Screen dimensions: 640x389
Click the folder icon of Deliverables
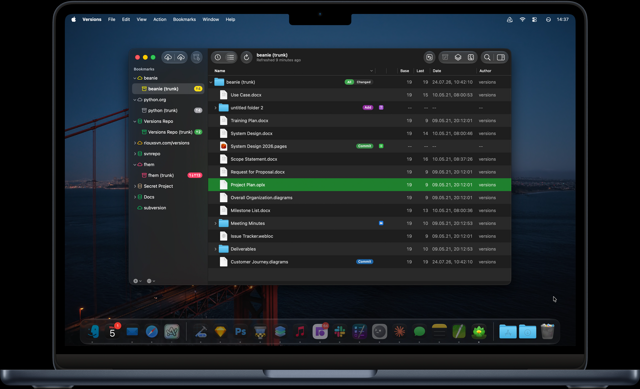pyautogui.click(x=223, y=249)
